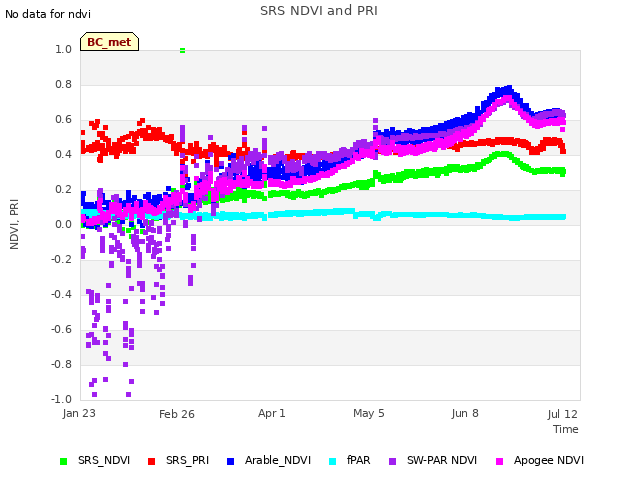Click the Jun 8 x-axis tick label
640x480 pixels.
coord(465,413)
